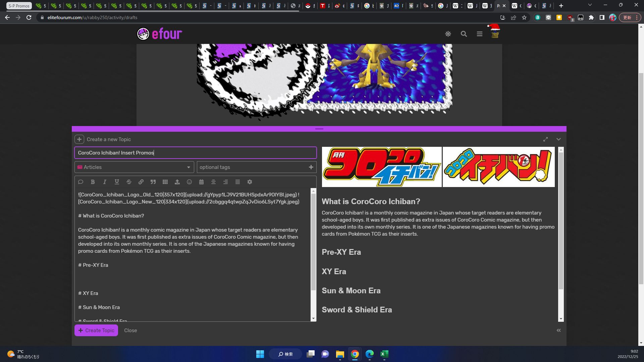
Task: Add tags with plus in optional tags
Action: pyautogui.click(x=311, y=167)
